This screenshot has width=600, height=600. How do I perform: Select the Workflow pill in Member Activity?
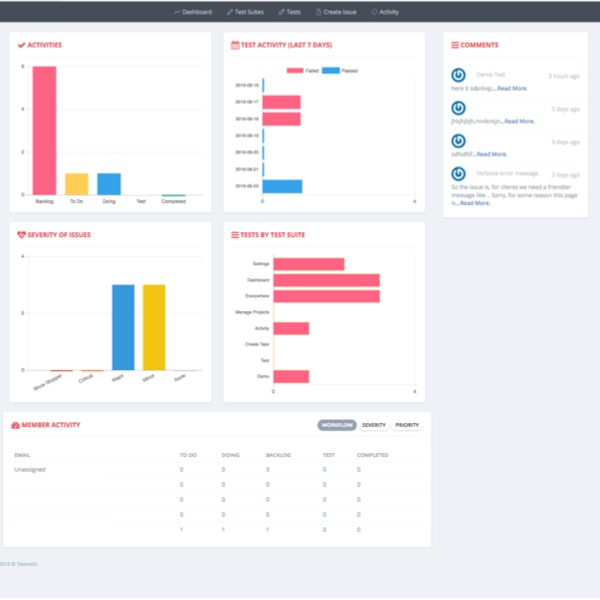(x=337, y=425)
